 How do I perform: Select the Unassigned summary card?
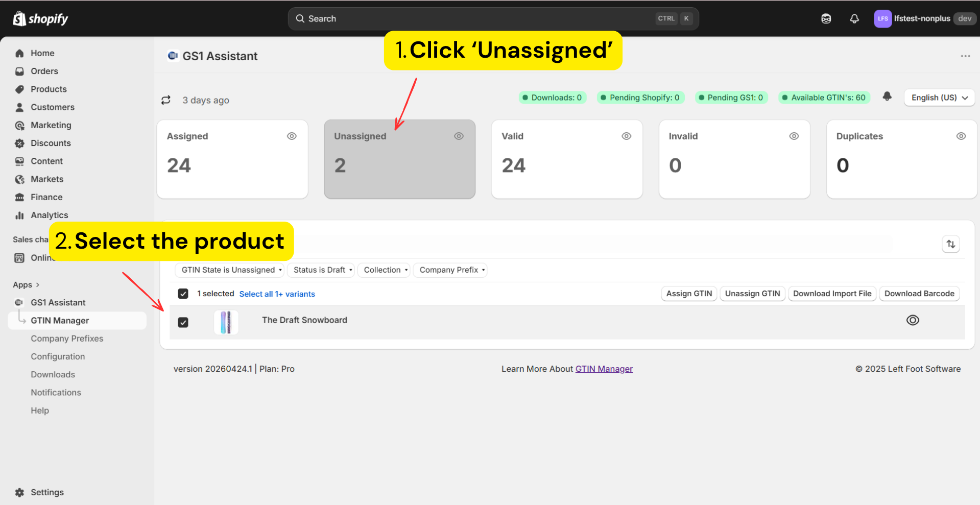400,159
